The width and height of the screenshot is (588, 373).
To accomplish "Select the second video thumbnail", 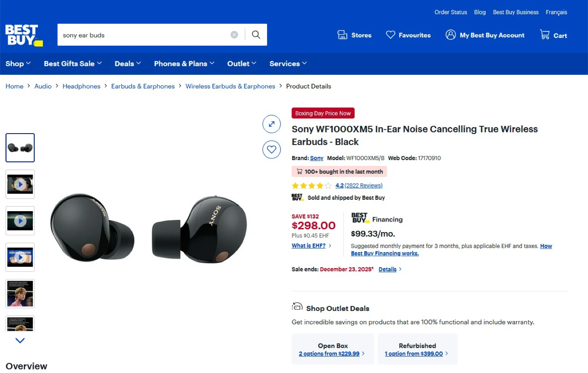I will pyautogui.click(x=20, y=221).
